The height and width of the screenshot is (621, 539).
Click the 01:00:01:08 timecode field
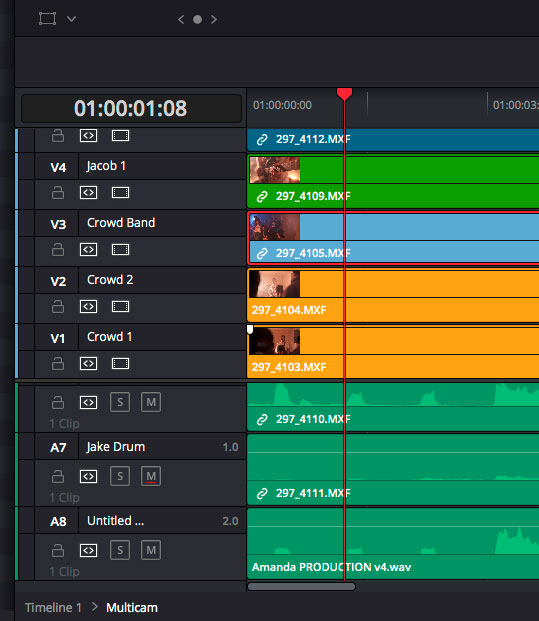pos(131,108)
